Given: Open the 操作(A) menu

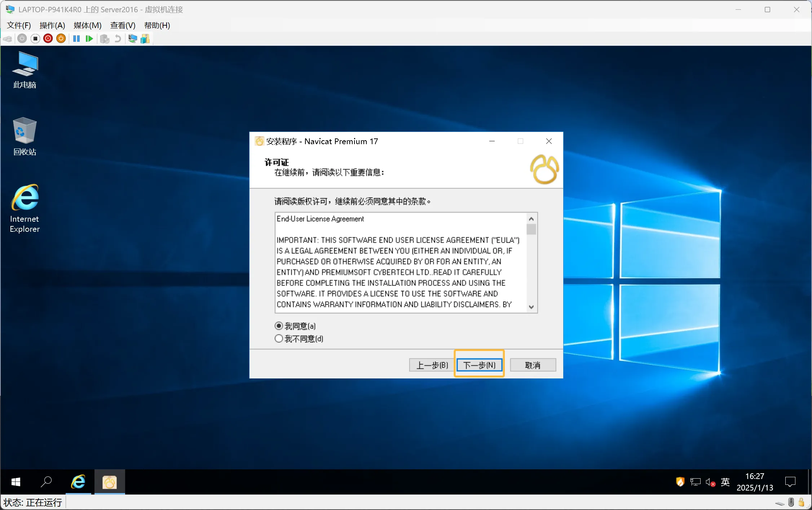Looking at the screenshot, I should (x=52, y=25).
